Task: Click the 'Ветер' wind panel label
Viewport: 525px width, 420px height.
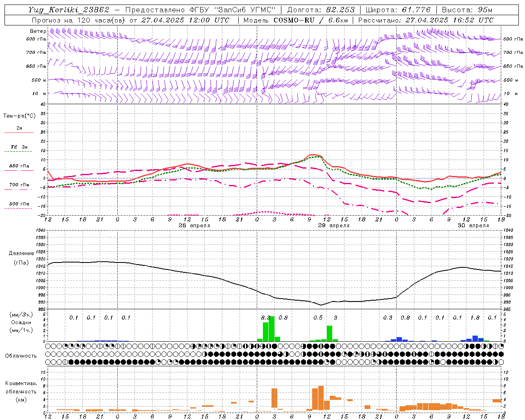Action: click(x=38, y=31)
